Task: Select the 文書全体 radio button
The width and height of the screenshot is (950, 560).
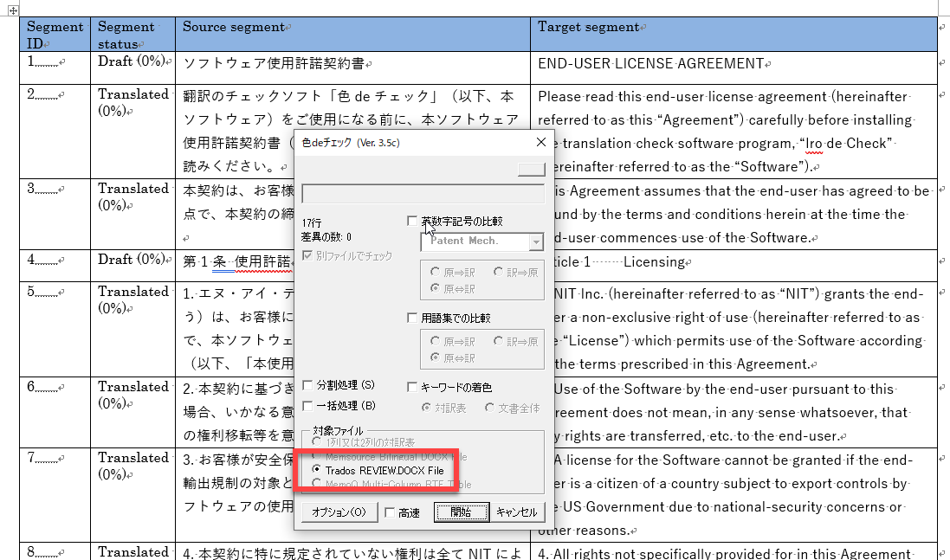Action: click(x=491, y=408)
